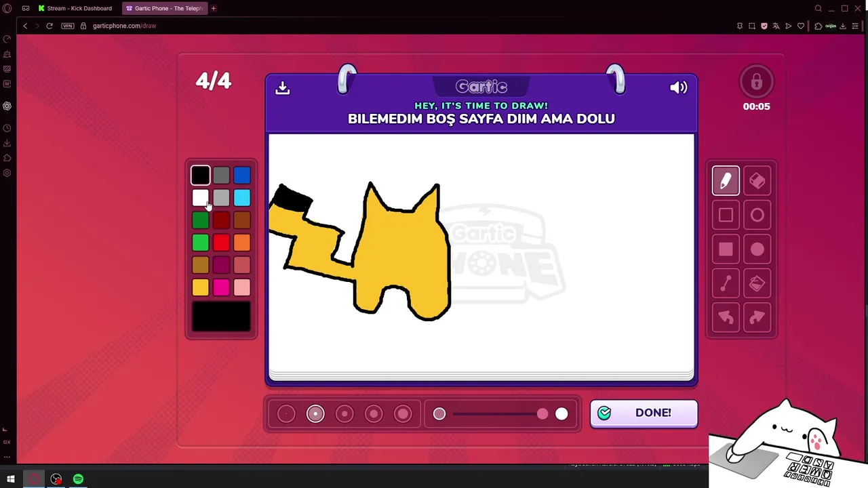Pick the bright green color swatch
The width and height of the screenshot is (868, 488).
pos(201,243)
